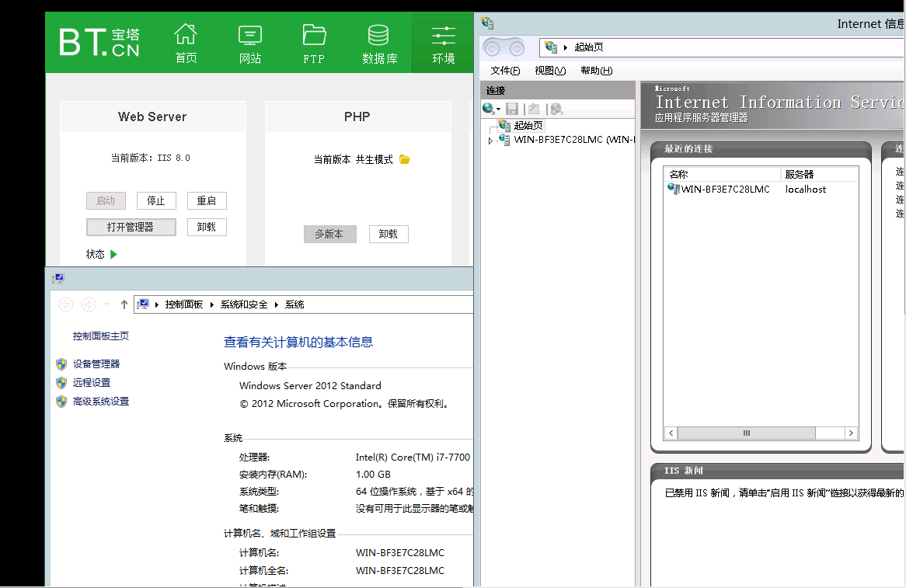906x588 pixels.
Task: Click the BT.CN logo
Action: tap(99, 43)
